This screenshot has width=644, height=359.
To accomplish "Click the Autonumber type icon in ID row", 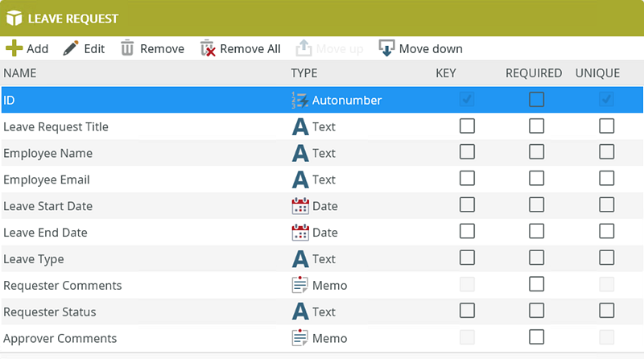I will (x=300, y=101).
